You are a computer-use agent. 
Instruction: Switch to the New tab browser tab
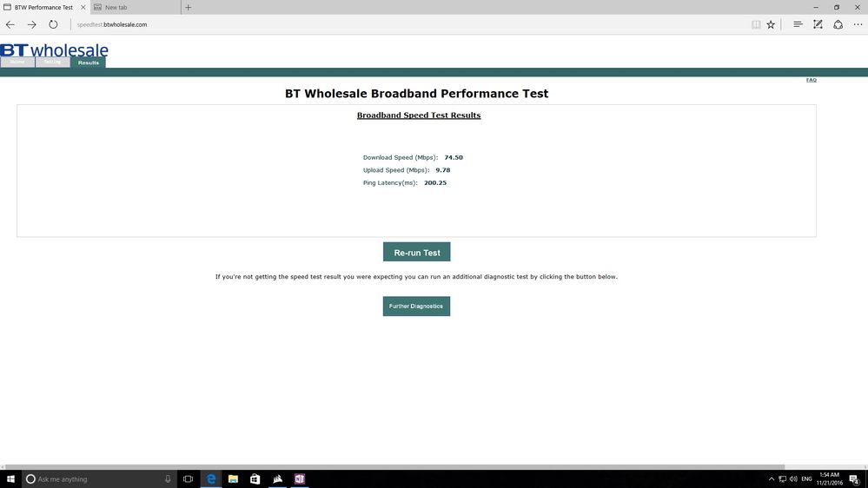pos(136,7)
